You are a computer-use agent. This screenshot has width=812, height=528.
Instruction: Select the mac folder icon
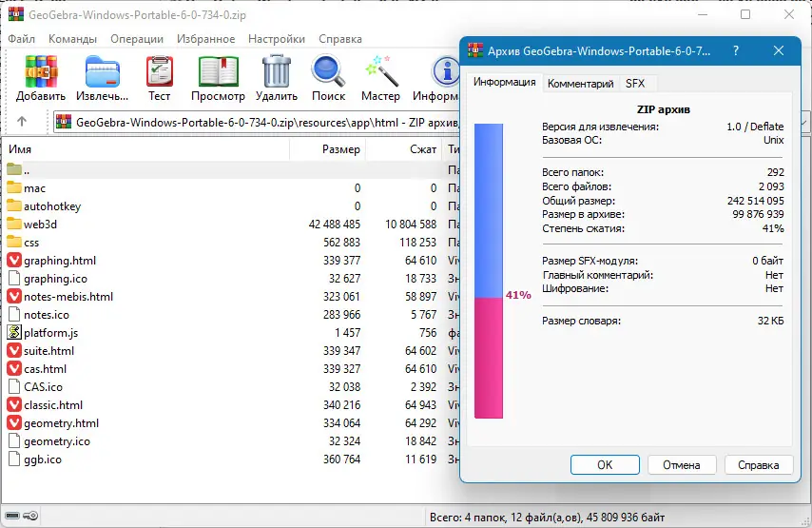[x=14, y=187]
